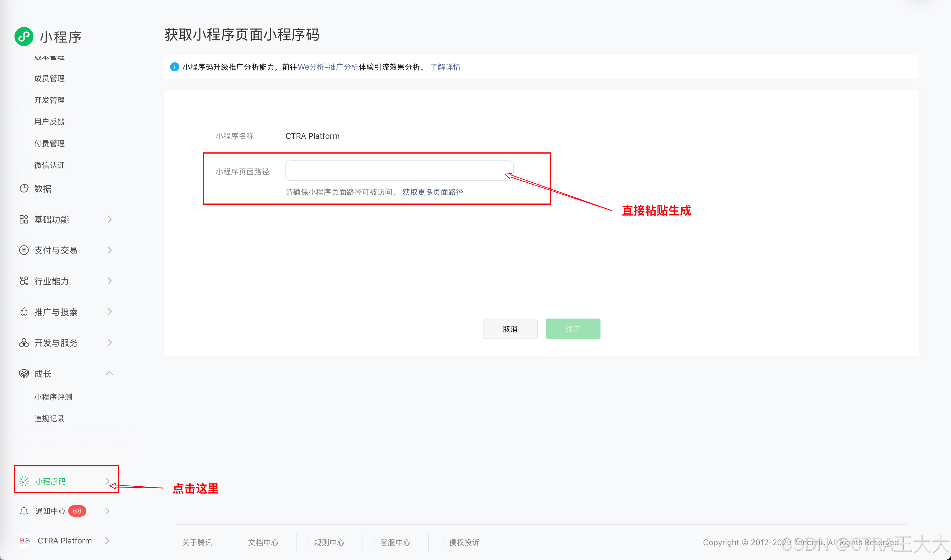Expand the CTRA Platform account chevron
This screenshot has height=560, width=951.
[x=107, y=541]
